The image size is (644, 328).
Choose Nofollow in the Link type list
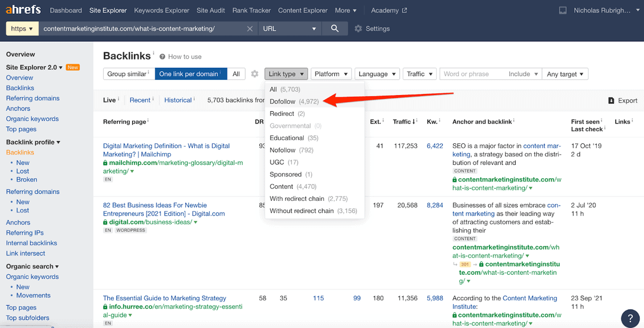314,150
